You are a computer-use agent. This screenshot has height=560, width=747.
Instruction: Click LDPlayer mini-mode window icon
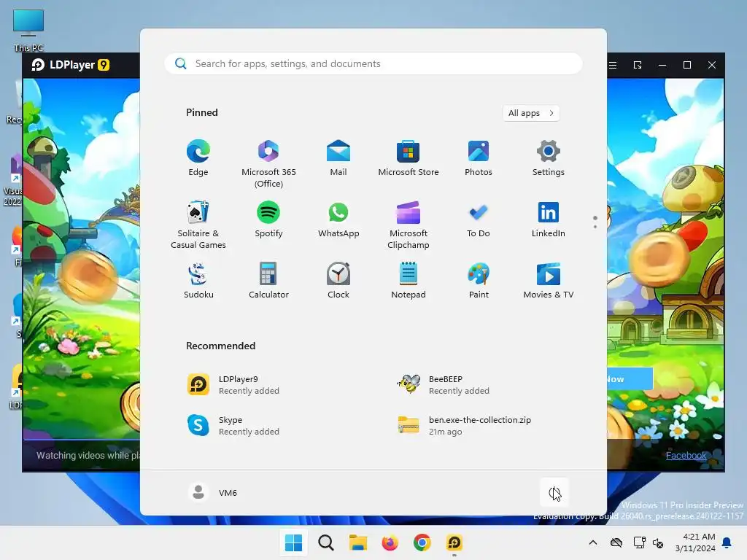638,65
